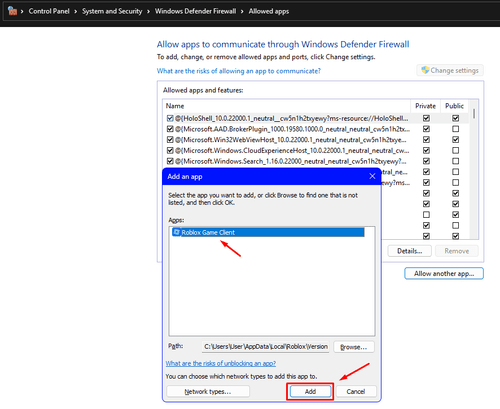Open risks of unblocking an app link
500x409 pixels.
(x=221, y=363)
